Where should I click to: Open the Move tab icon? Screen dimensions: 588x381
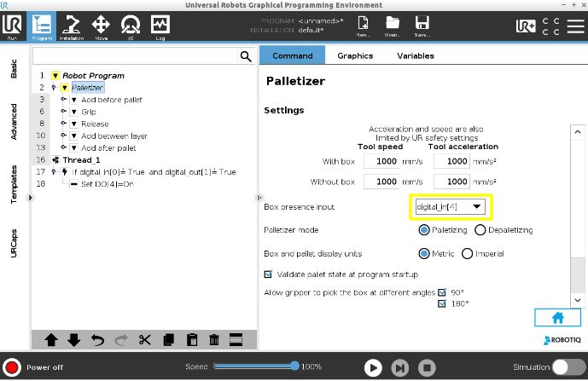pos(101,27)
